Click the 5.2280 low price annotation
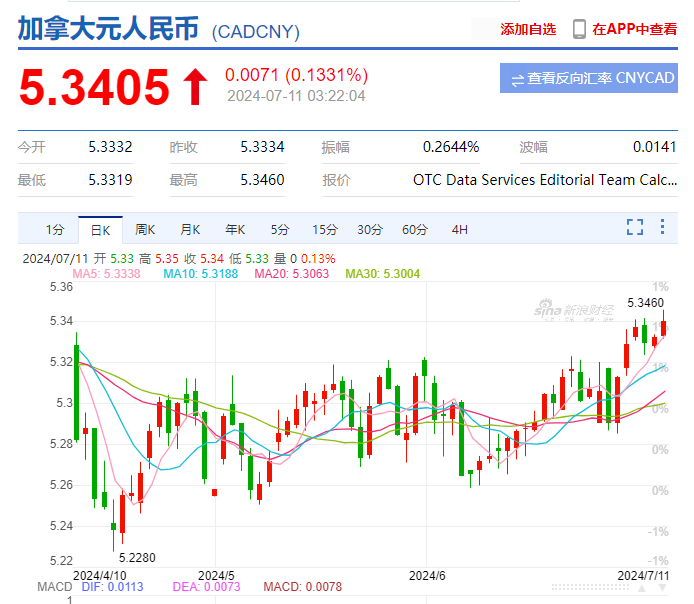The width and height of the screenshot is (694, 604). (137, 558)
